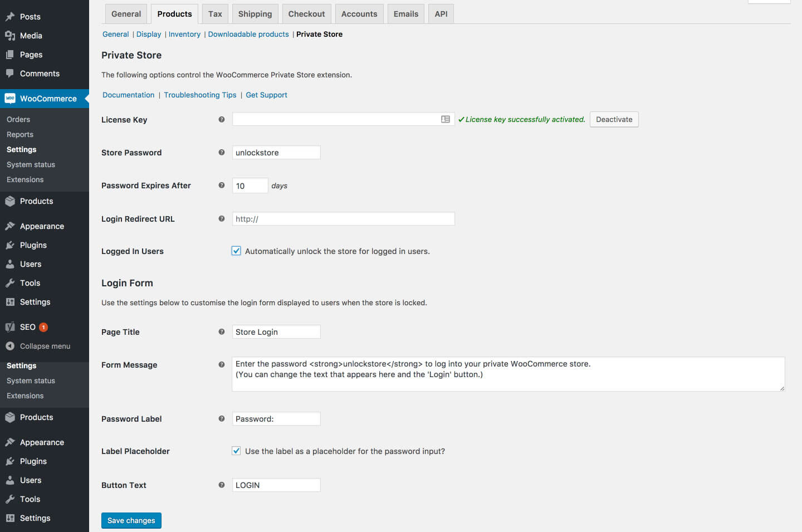802x532 pixels.
Task: Select the Posts pushpin icon in sidebar
Action: click(10, 16)
